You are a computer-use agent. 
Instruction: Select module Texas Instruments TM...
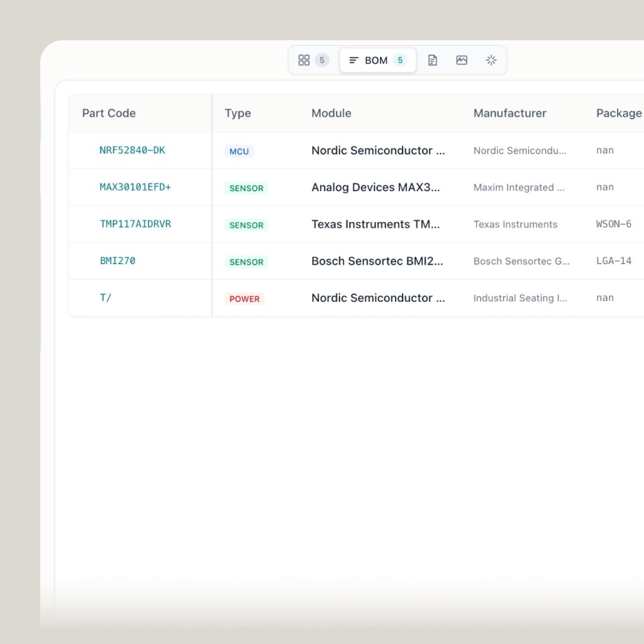point(375,225)
